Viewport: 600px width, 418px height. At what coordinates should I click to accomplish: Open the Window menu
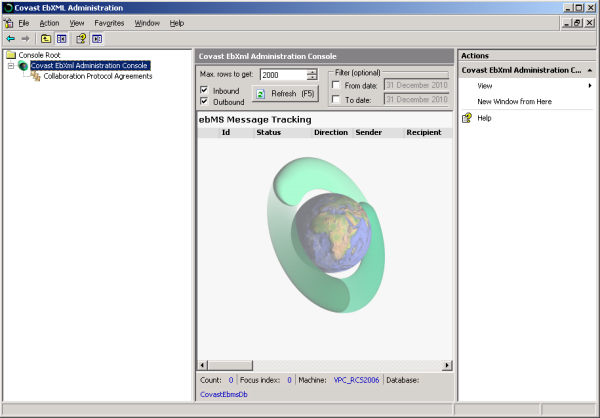point(147,23)
